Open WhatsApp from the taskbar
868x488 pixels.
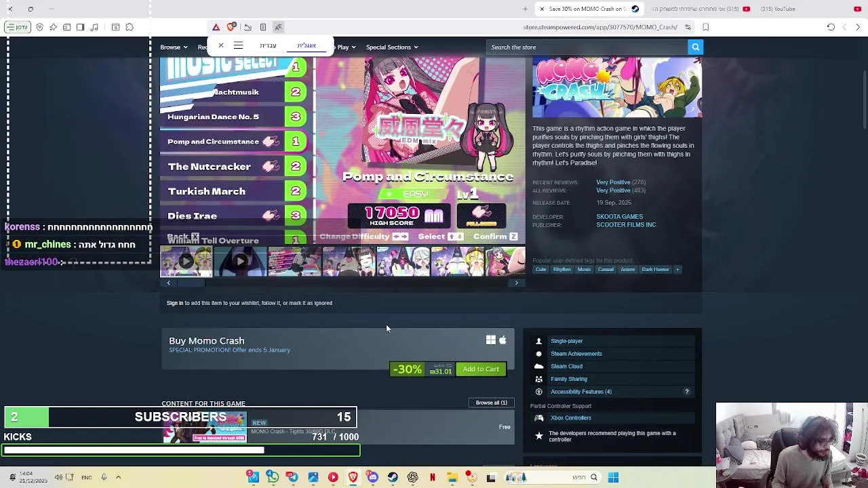click(x=273, y=477)
